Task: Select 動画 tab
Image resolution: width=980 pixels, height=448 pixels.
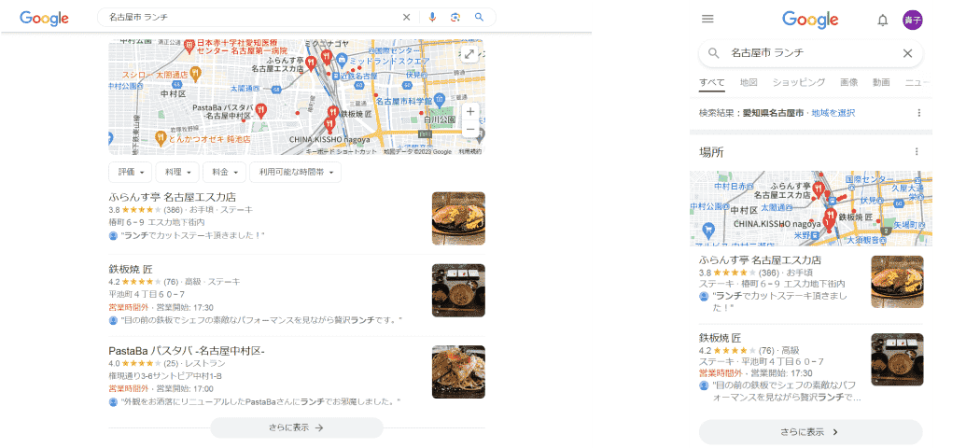Action: [x=881, y=82]
